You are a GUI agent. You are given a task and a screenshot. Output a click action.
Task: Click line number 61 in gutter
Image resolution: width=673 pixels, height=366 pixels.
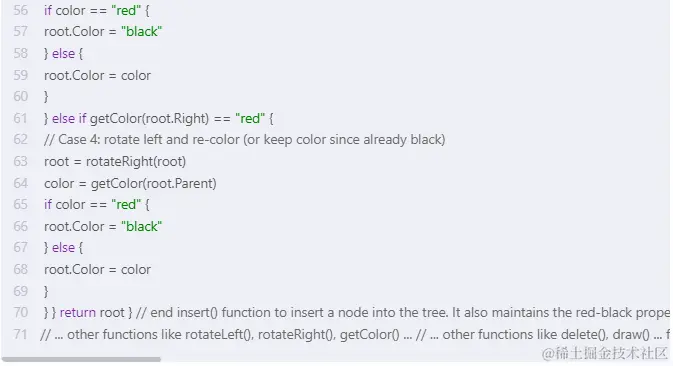21,118
